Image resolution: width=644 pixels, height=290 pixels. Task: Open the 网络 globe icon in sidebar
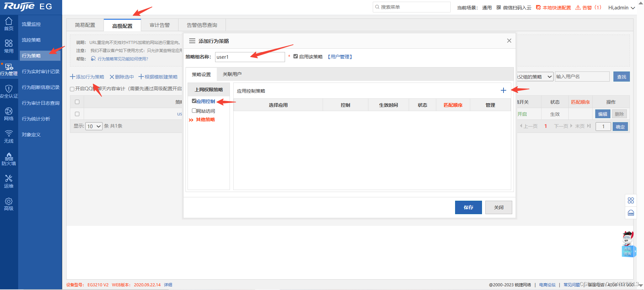pyautogui.click(x=9, y=114)
